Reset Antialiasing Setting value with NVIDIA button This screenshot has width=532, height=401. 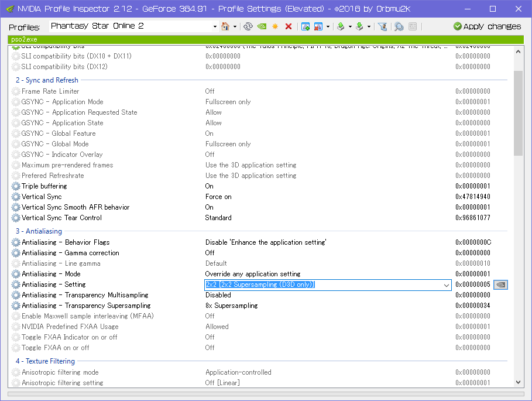[x=500, y=285]
